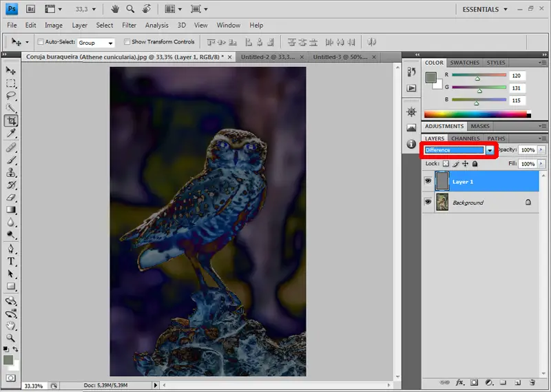
Task: Pick the Lasso tool
Action: 11,95
